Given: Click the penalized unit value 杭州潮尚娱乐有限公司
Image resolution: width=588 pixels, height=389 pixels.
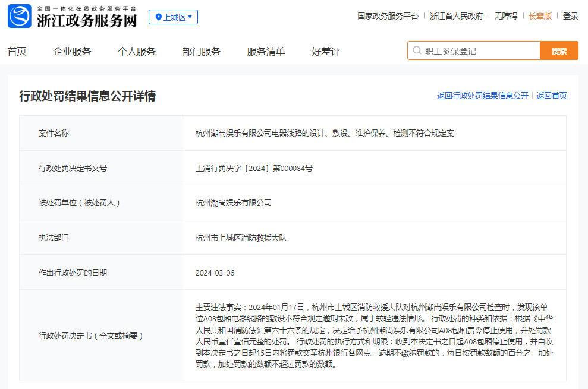Looking at the screenshot, I should (x=233, y=203).
